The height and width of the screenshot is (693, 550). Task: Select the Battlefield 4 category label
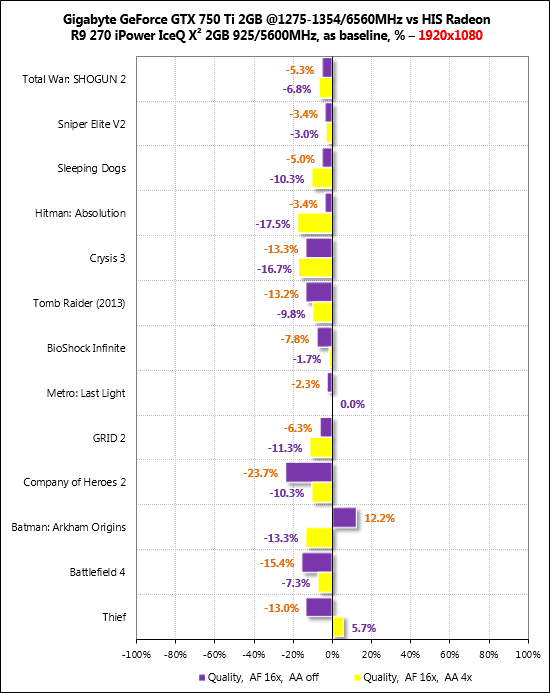pyautogui.click(x=97, y=572)
